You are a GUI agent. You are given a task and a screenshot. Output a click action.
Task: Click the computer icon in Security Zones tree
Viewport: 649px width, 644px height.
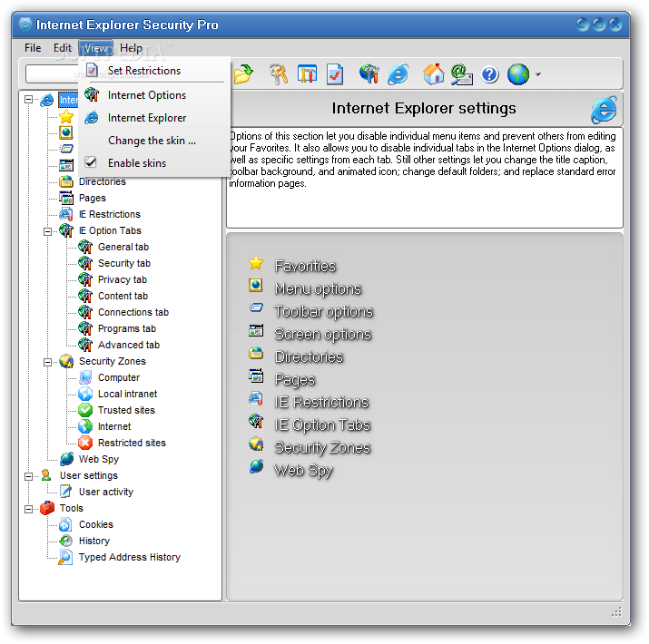85,377
